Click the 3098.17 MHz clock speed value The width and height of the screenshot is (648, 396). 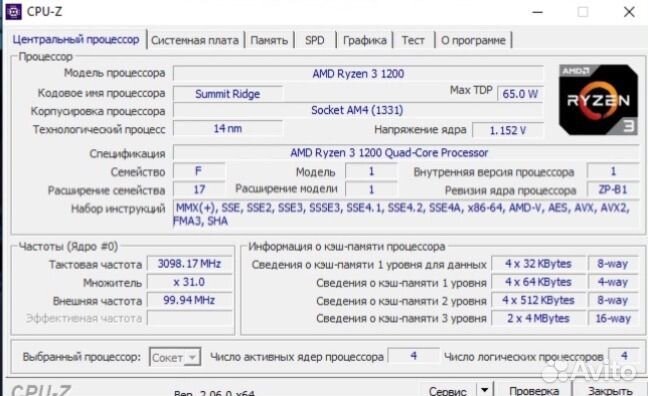click(x=189, y=264)
